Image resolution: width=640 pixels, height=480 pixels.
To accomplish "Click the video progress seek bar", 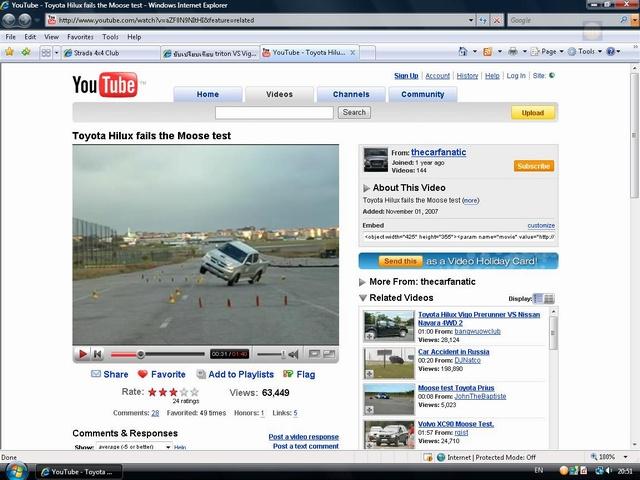I will pos(170,354).
